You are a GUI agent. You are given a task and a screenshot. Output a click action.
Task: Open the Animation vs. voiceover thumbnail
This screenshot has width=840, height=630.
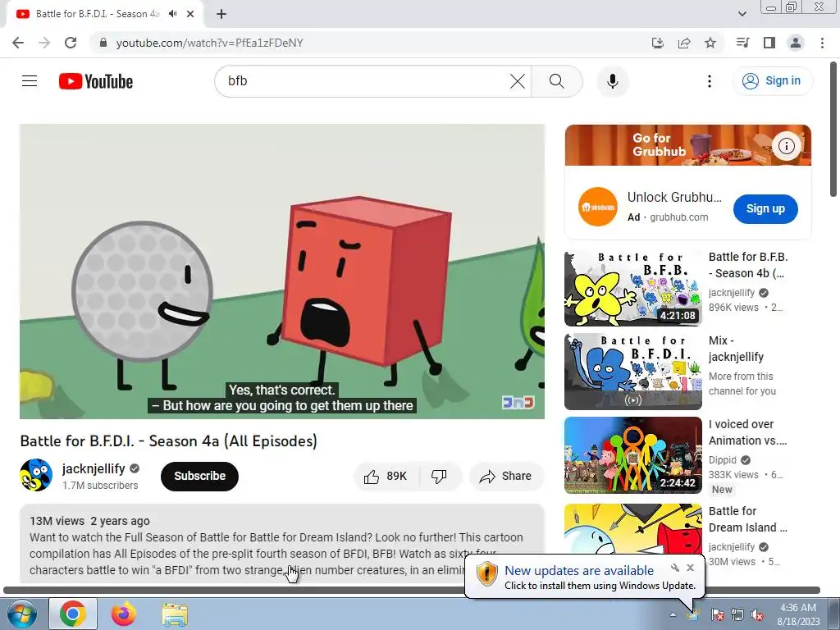click(x=633, y=455)
